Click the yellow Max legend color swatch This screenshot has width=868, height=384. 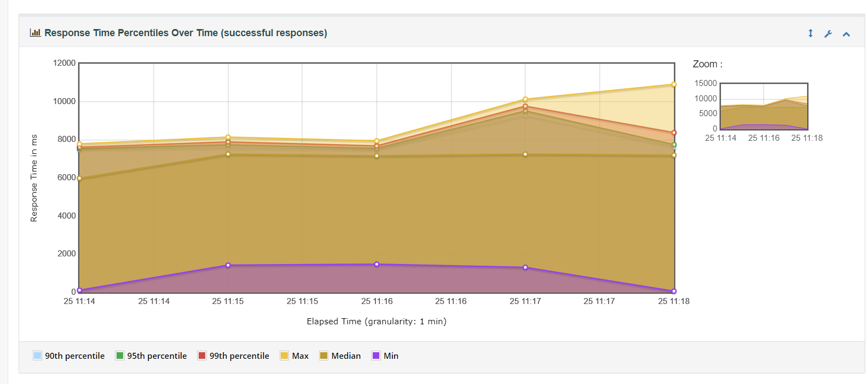coord(284,356)
